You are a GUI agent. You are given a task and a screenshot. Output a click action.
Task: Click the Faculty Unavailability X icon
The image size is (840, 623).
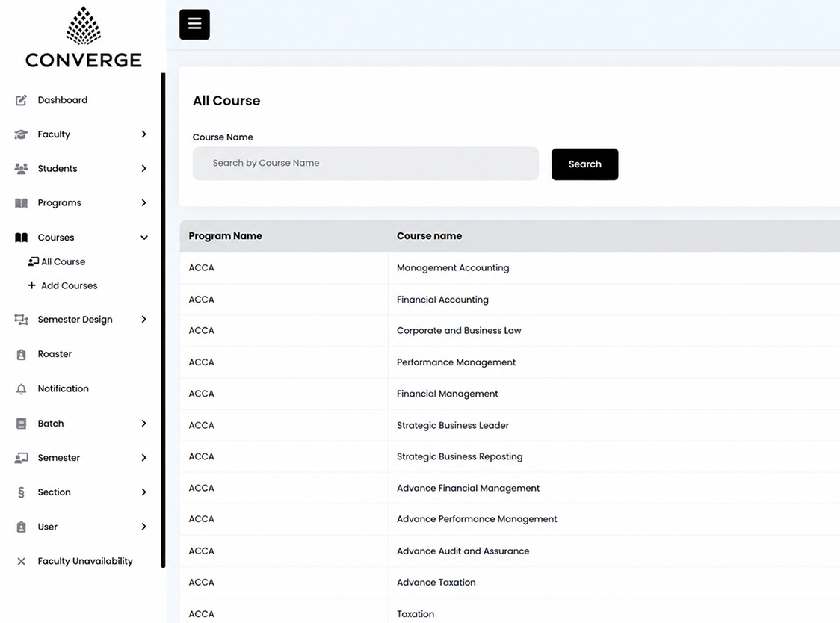(21, 562)
